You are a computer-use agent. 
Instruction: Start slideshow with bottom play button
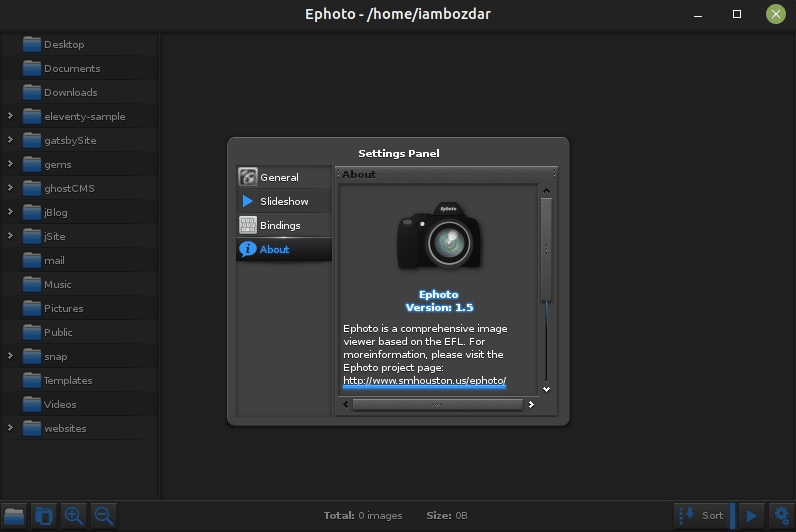(x=751, y=516)
